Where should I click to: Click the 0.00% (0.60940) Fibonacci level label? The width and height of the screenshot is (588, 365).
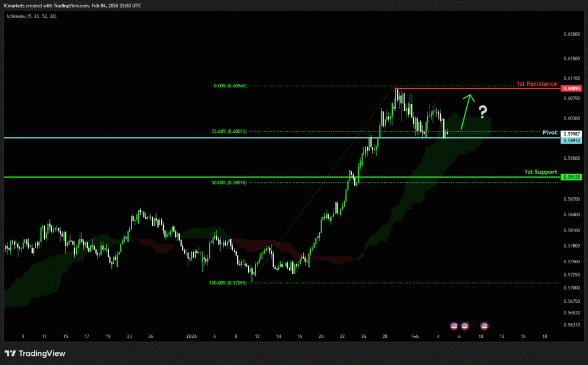click(x=230, y=86)
